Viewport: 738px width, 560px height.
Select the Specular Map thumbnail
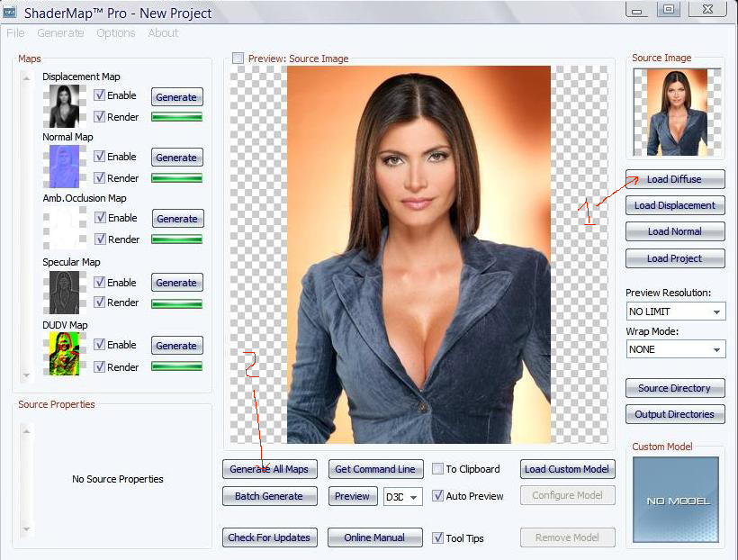[65, 292]
